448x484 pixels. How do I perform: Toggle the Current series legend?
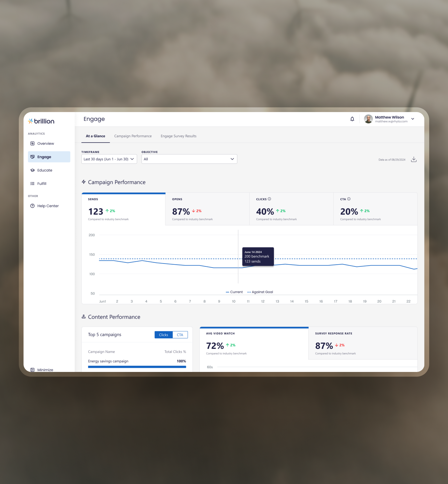234,292
